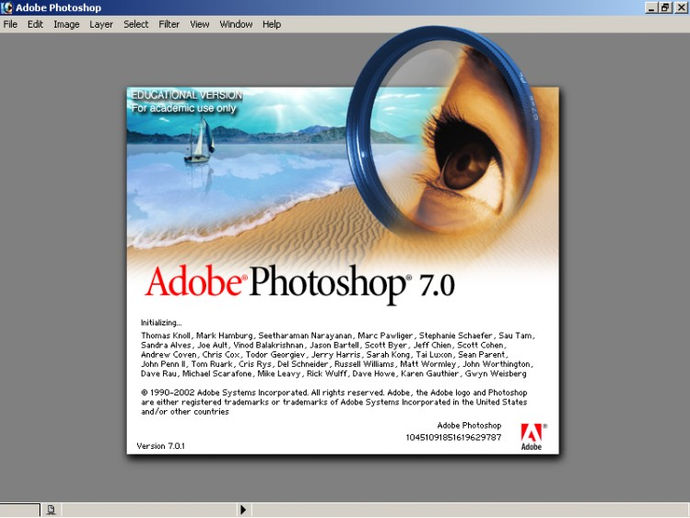The image size is (690, 518).
Task: Close the Adobe Photoshop window
Action: [681, 7]
